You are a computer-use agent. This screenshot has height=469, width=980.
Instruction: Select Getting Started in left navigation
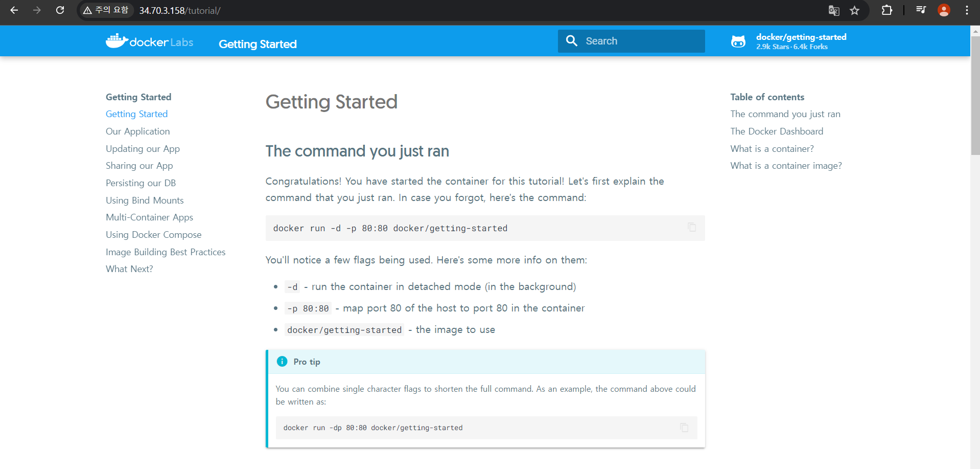136,114
